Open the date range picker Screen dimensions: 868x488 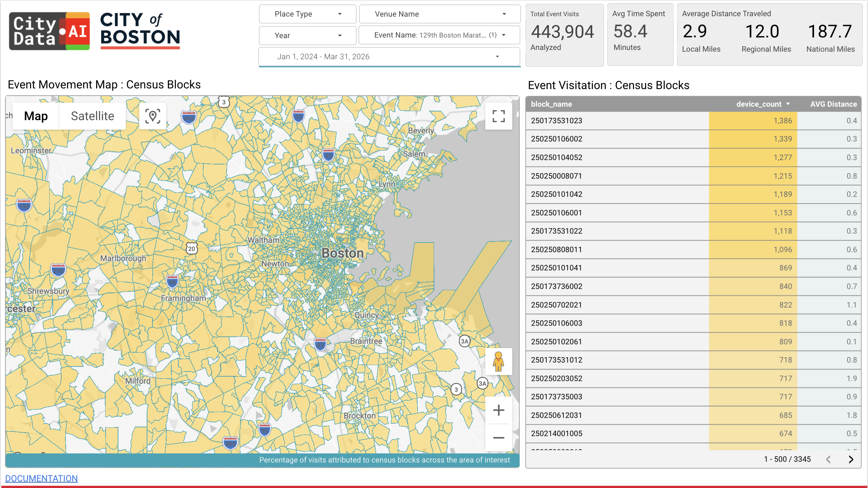[x=389, y=57]
